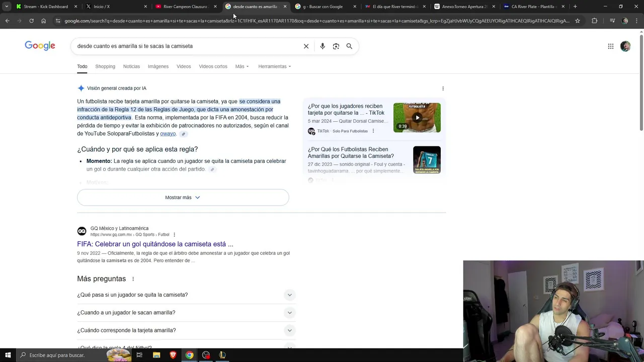The height and width of the screenshot is (362, 644).
Task: Go to the Google logo homepage
Action: pyautogui.click(x=40, y=46)
